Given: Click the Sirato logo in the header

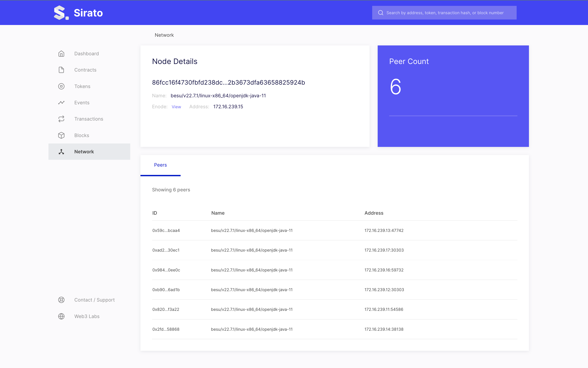Looking at the screenshot, I should (78, 13).
